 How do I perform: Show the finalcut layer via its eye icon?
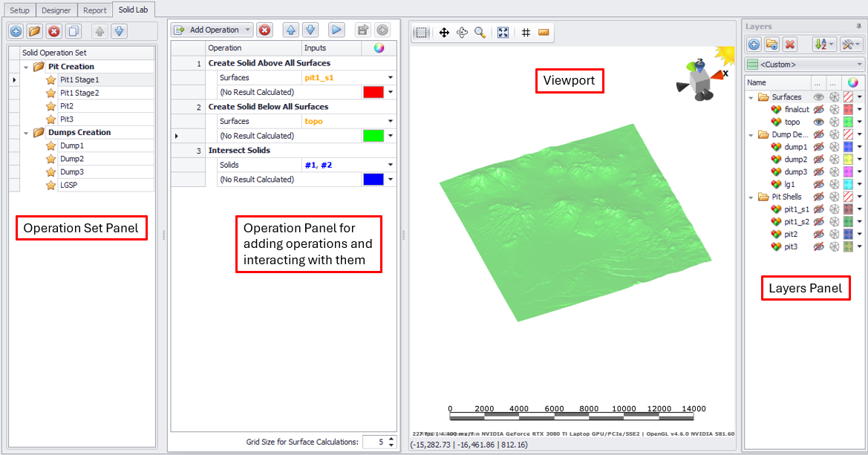click(818, 109)
